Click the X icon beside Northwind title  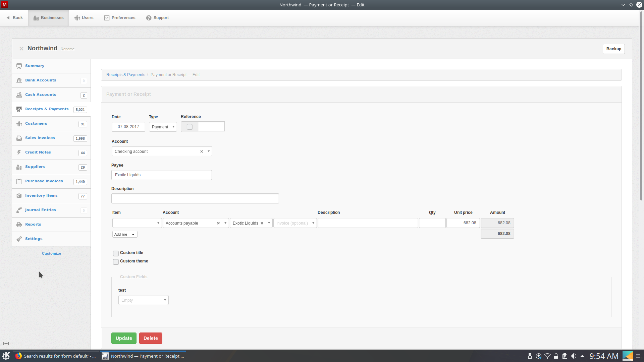[21, 49]
